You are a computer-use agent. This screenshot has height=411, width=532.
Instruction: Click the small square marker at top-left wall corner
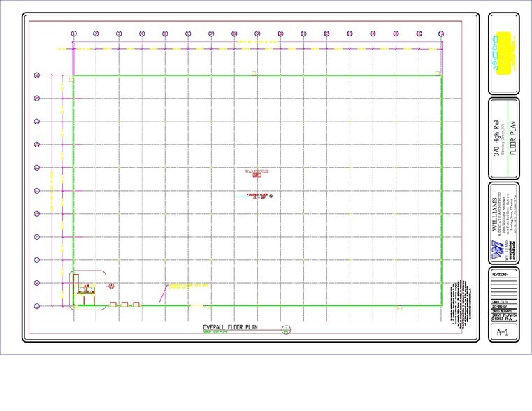point(72,80)
